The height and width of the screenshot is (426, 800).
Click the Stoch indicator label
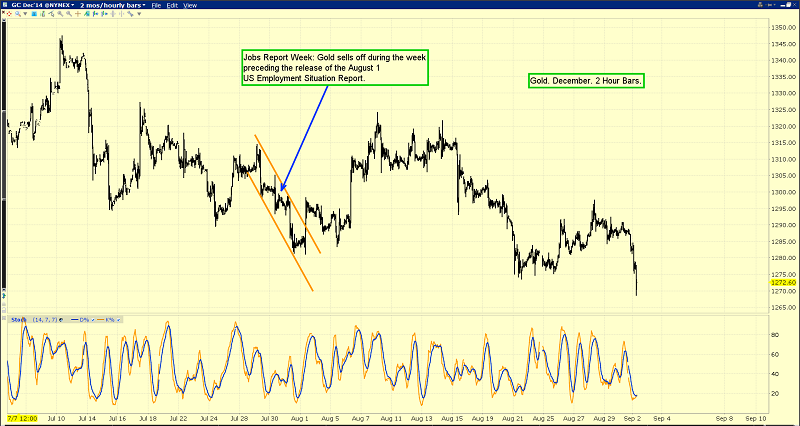point(19,320)
